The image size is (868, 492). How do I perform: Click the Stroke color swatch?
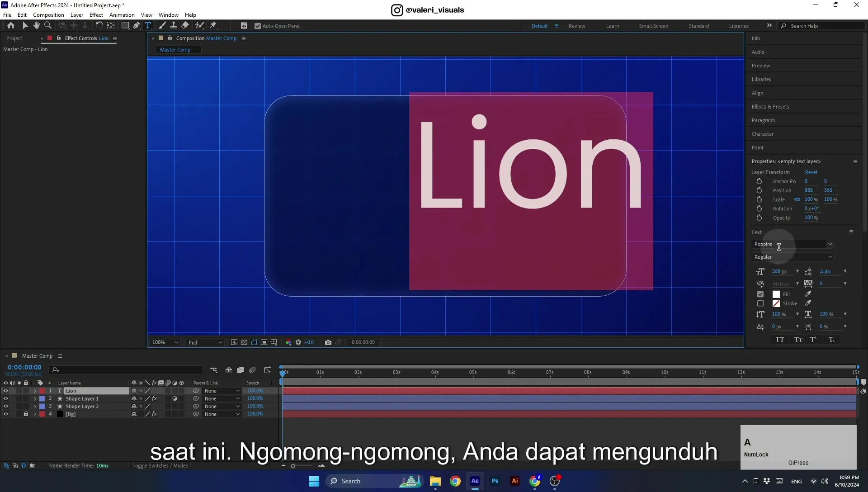coord(776,303)
